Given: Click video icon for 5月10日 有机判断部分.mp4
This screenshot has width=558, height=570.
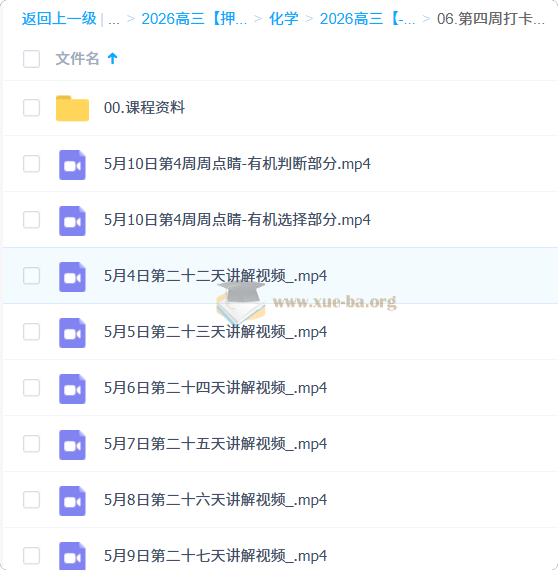Looking at the screenshot, I should point(72,165).
